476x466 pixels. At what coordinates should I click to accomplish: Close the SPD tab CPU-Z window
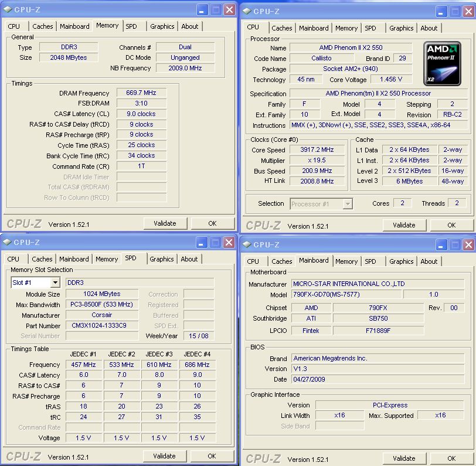[229, 243]
